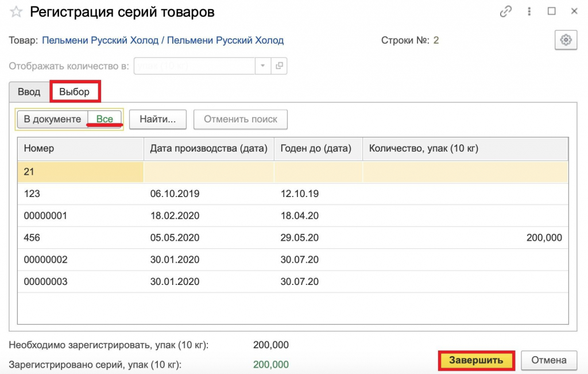Image resolution: width=588 pixels, height=374 pixels.
Task: Sort by Годен до (дата) header
Action: (x=318, y=149)
